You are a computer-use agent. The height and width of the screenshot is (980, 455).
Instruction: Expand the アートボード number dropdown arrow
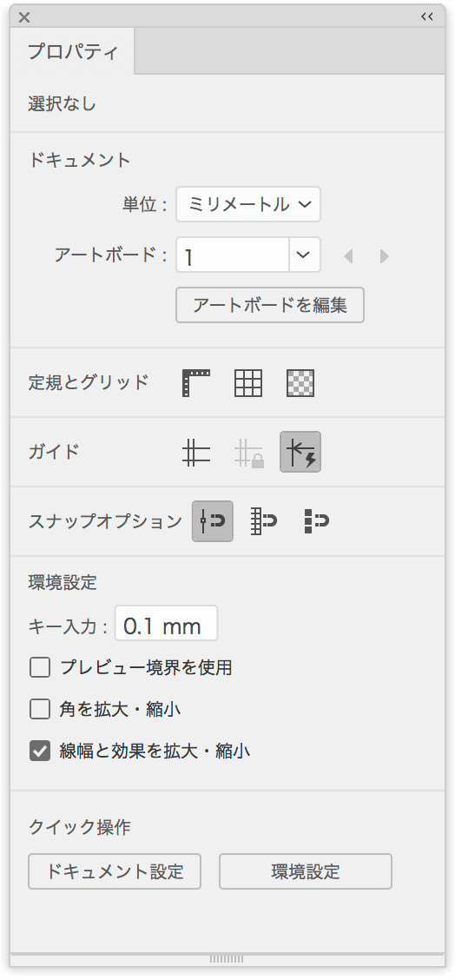(305, 255)
